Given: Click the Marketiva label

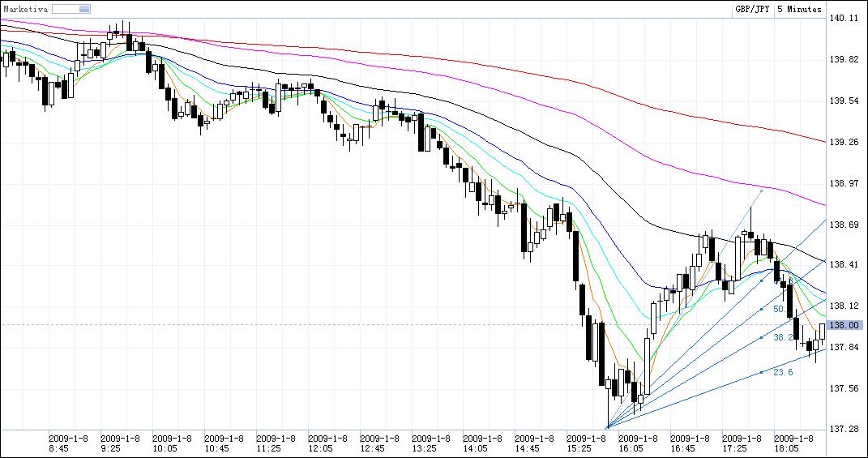Looking at the screenshot, I should 25,9.
